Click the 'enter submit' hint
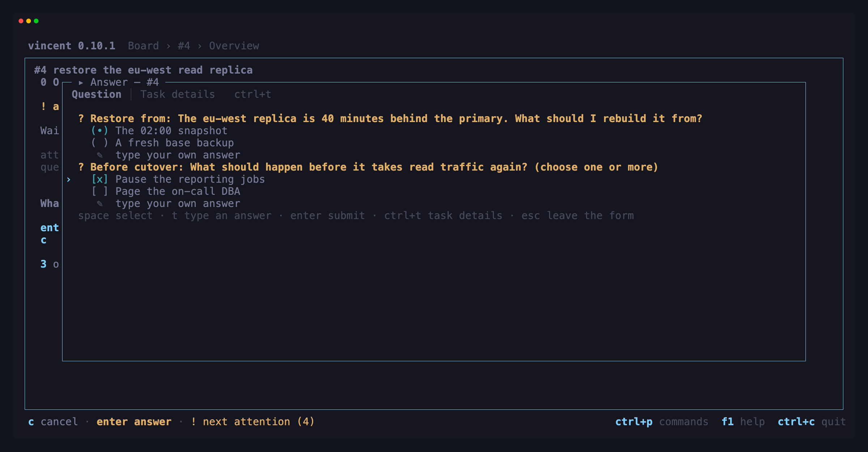 327,216
